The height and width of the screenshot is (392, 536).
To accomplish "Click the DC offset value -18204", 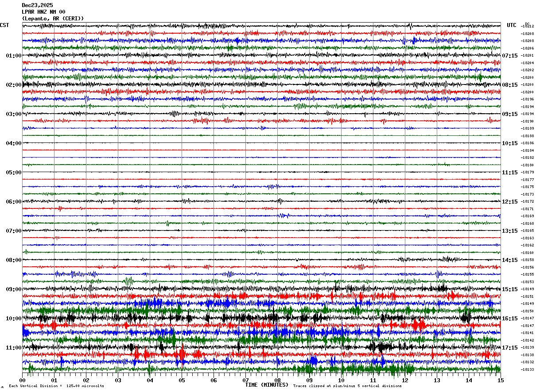I will (x=528, y=63).
